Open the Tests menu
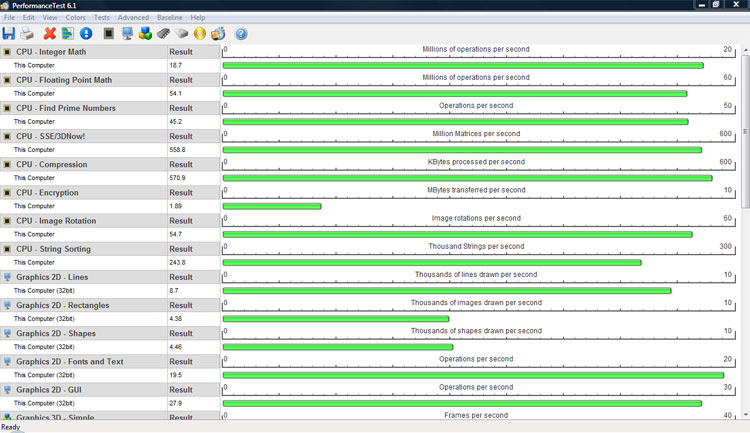 tap(101, 17)
